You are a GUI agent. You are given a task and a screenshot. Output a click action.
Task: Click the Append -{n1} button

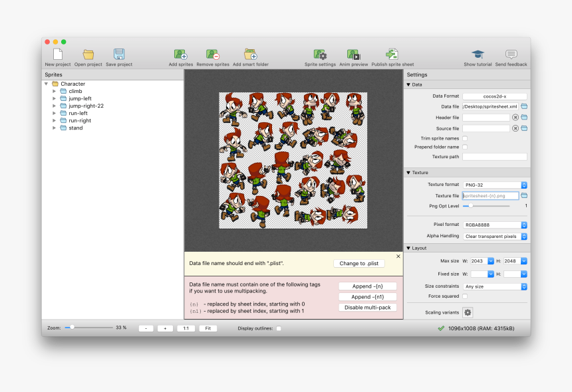coord(367,297)
